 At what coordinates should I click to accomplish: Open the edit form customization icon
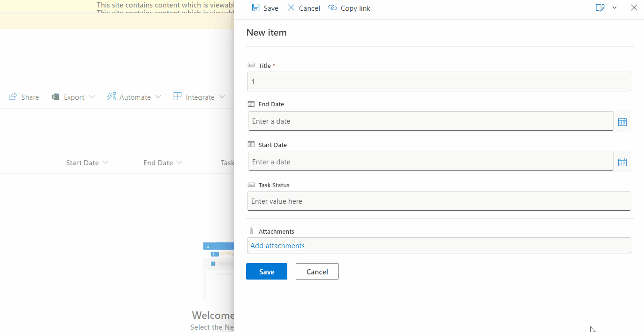(600, 7)
